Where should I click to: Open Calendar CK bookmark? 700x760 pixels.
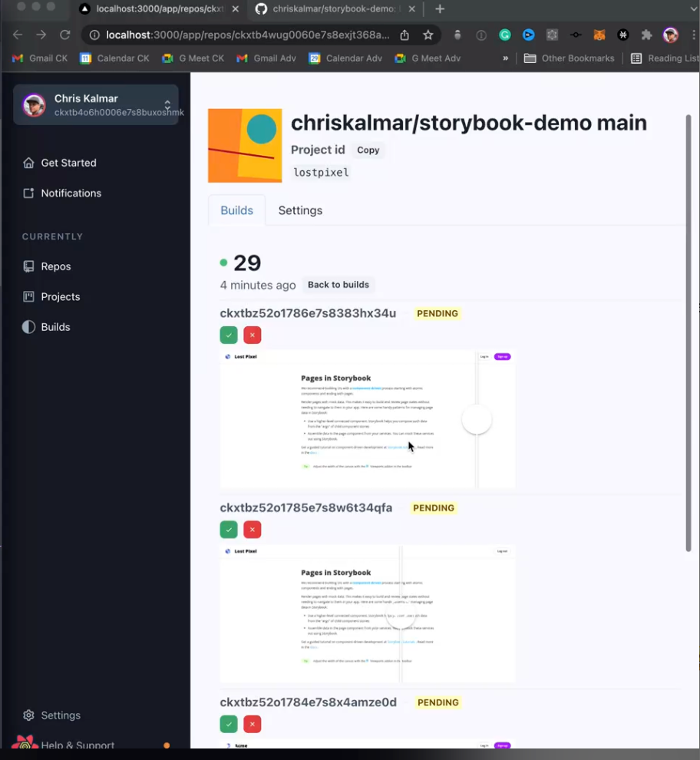coord(115,58)
